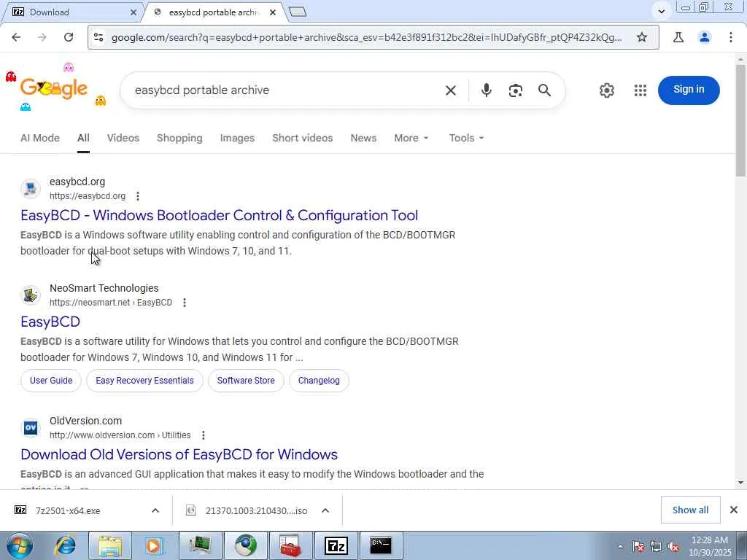Viewport: 747px width, 560px height.
Task: Reload the current page
Action: 69,37
